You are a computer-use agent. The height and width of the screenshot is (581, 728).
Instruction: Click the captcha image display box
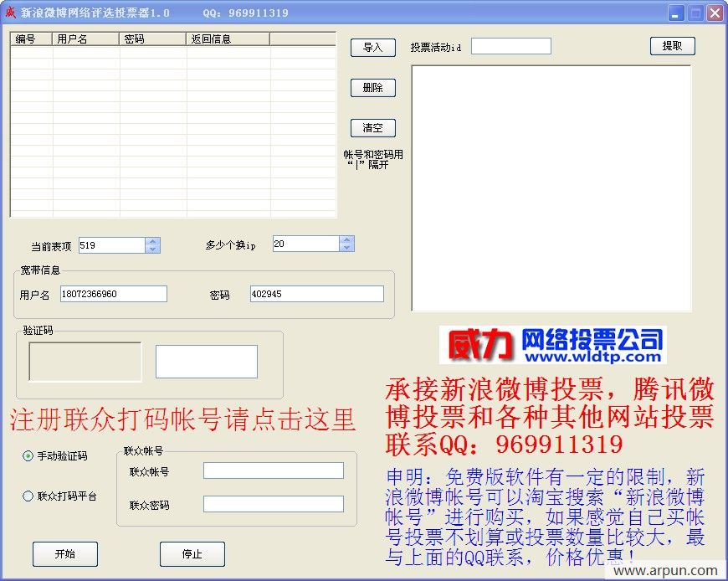tap(85, 362)
